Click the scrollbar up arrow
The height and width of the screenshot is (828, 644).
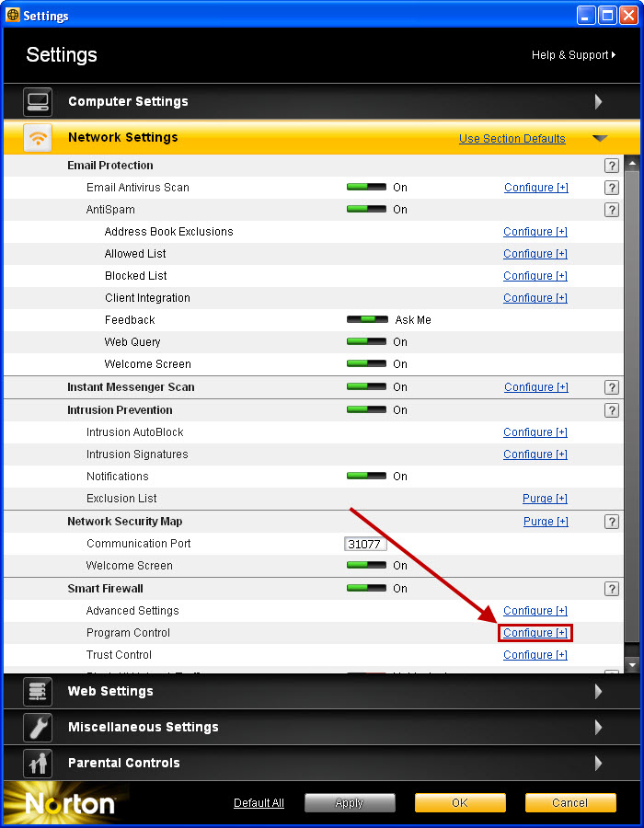tap(632, 163)
